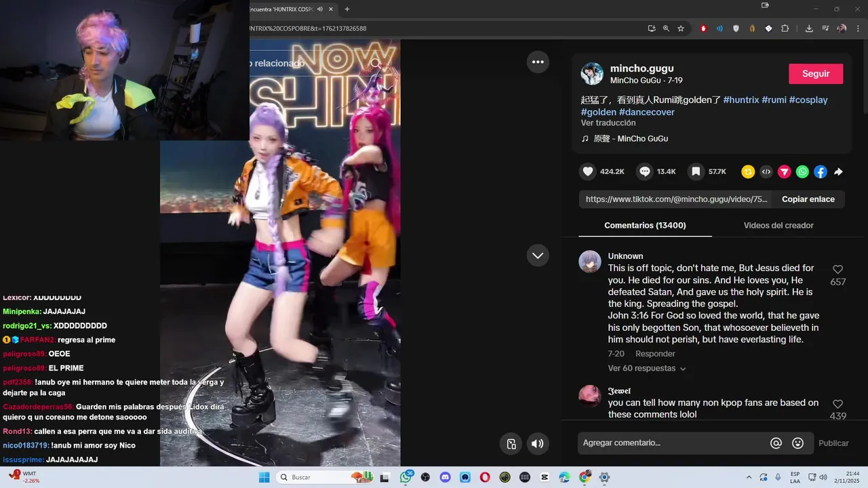Send video to friends via the red icon
Image resolution: width=868 pixels, height=488 pixels.
(784, 171)
